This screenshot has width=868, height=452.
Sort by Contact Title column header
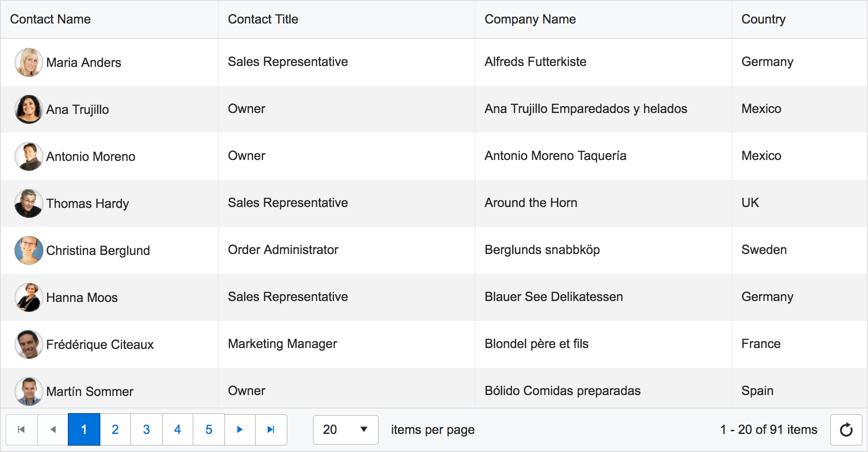263,19
